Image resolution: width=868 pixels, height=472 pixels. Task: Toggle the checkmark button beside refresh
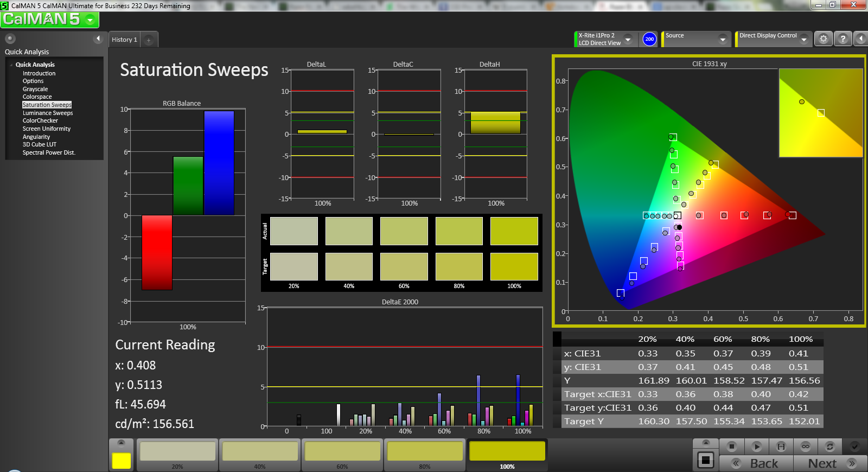(854, 447)
